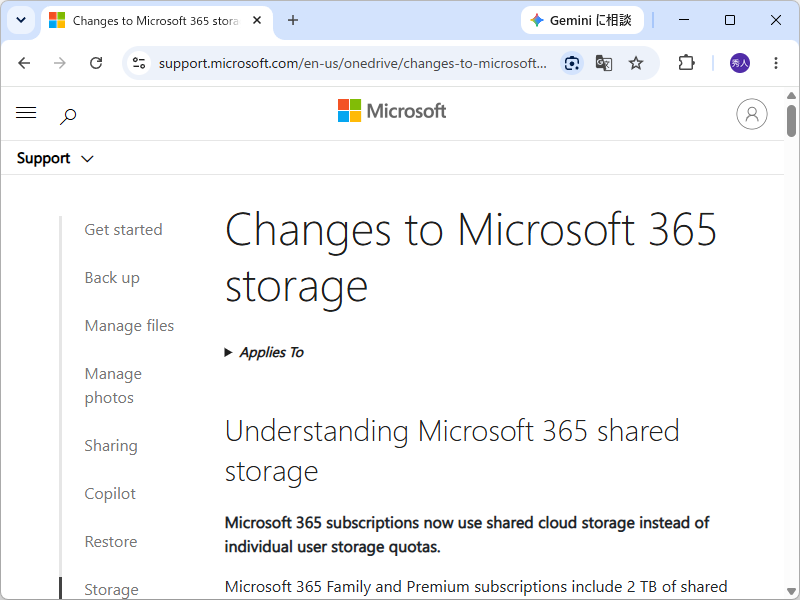
Task: Click the page vertical scrollbar thumb
Action: click(791, 121)
